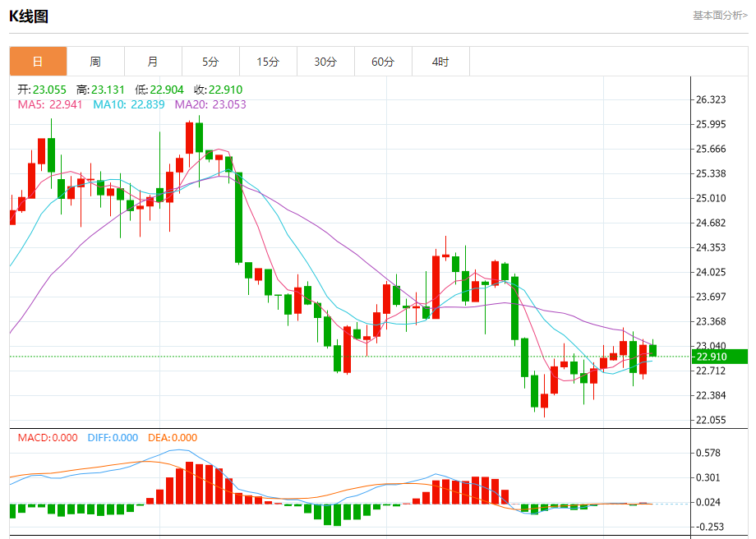Click the 25.666 price axis label

tap(711, 149)
